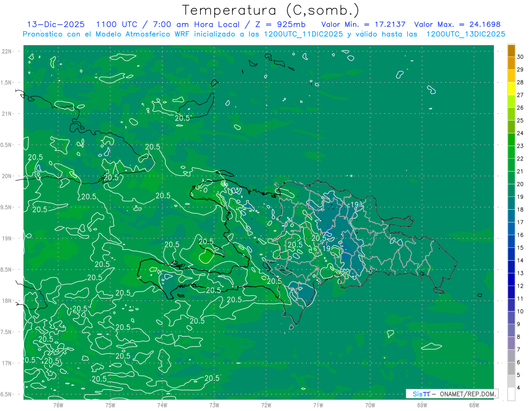Click the '12' label on the color scale
The width and height of the screenshot is (532, 411).
(x=520, y=286)
